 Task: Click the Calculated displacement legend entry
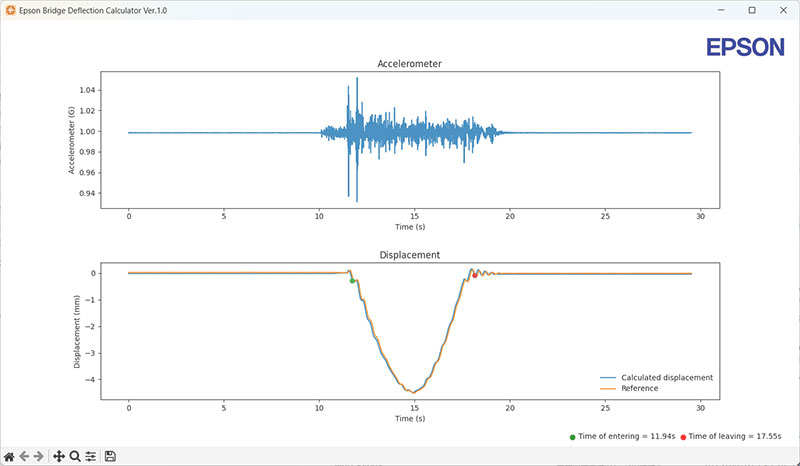[667, 377]
